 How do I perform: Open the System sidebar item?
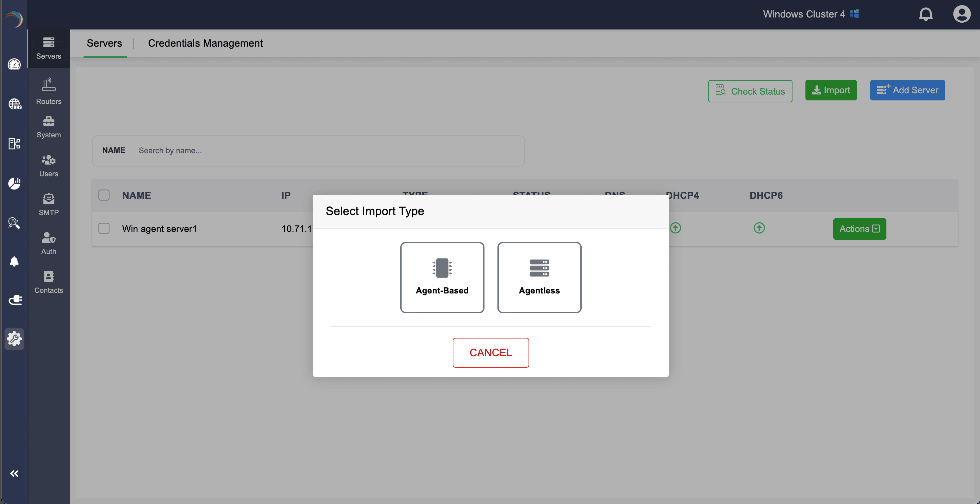(x=49, y=127)
